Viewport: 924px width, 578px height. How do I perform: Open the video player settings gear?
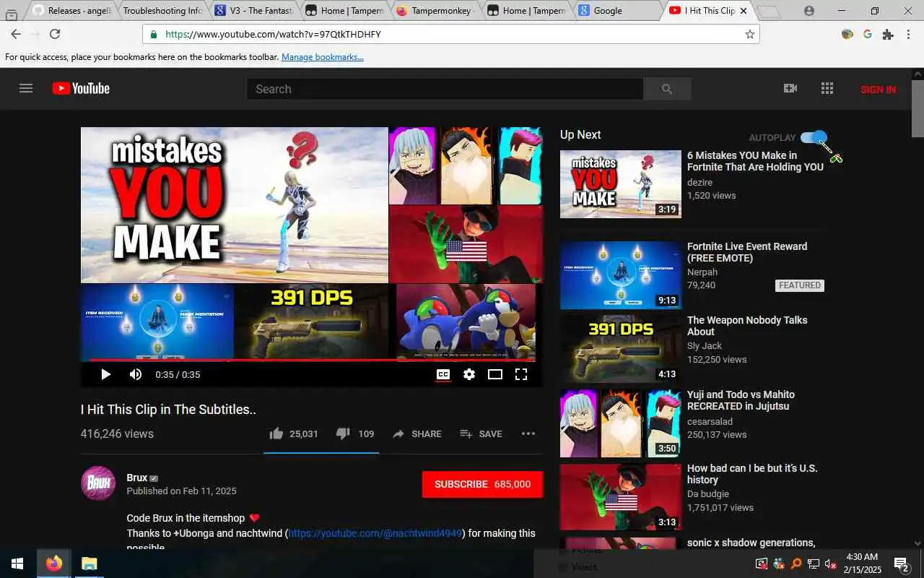469,374
